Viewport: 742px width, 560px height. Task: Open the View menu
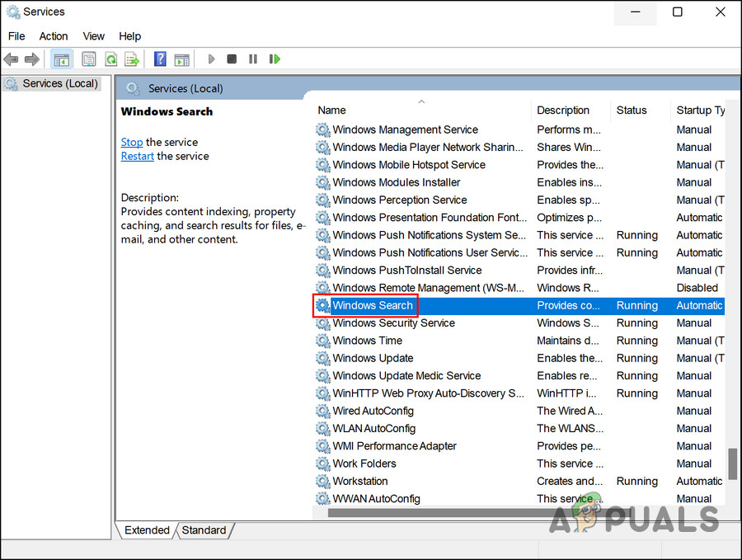pyautogui.click(x=94, y=36)
